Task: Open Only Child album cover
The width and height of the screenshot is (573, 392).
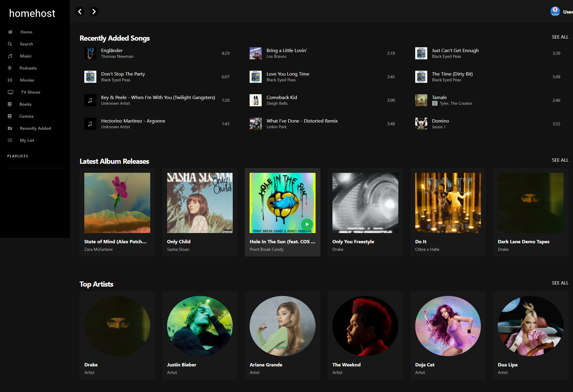Action: (x=200, y=203)
